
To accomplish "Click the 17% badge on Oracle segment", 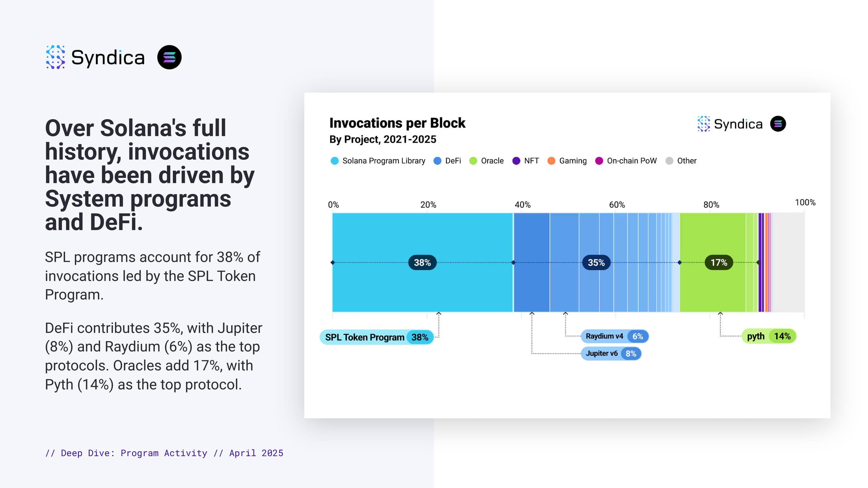I will [719, 262].
